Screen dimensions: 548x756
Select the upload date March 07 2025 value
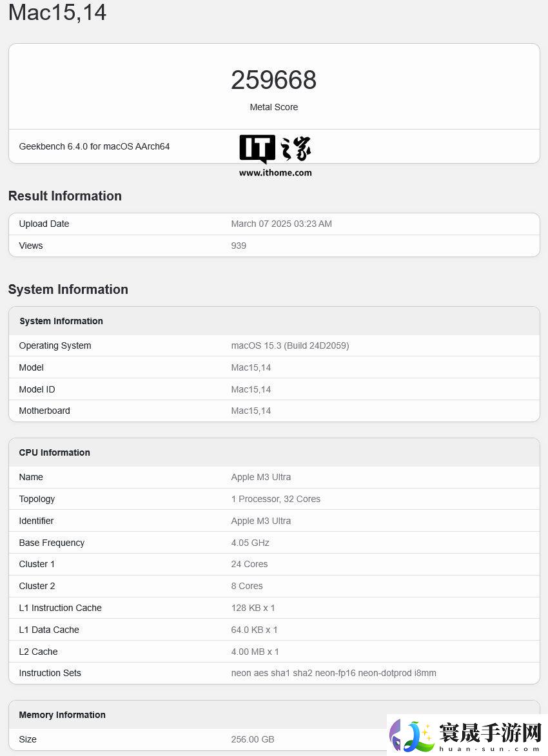(281, 224)
